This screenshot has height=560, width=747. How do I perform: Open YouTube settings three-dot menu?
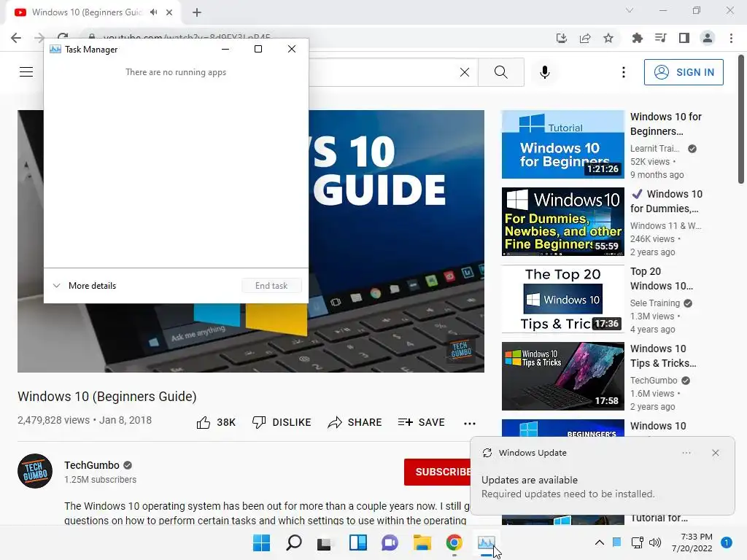pos(623,72)
